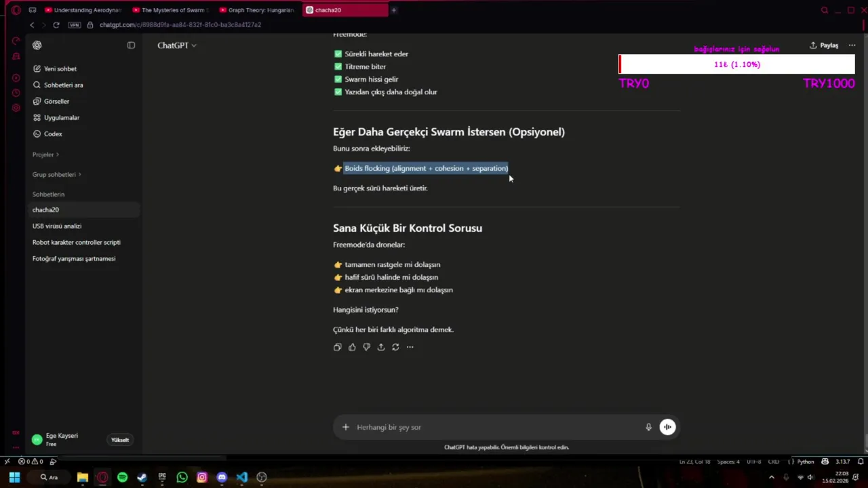Open more actions under the response
The width and height of the screenshot is (868, 488).
[x=410, y=347]
